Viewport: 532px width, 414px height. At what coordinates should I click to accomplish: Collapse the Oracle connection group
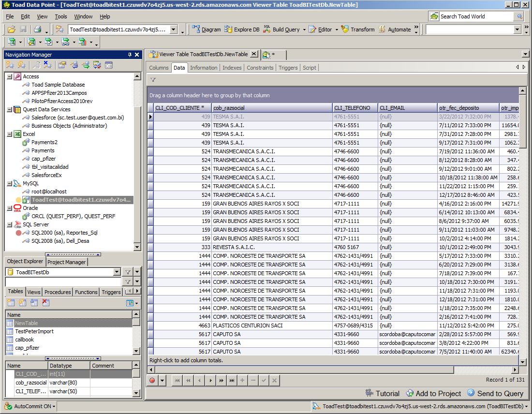tap(10, 208)
